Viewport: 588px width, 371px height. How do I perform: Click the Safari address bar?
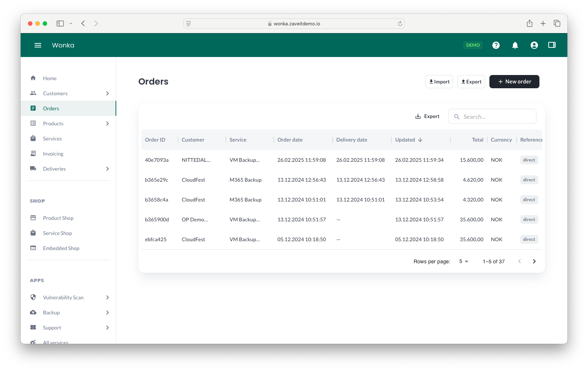[294, 24]
